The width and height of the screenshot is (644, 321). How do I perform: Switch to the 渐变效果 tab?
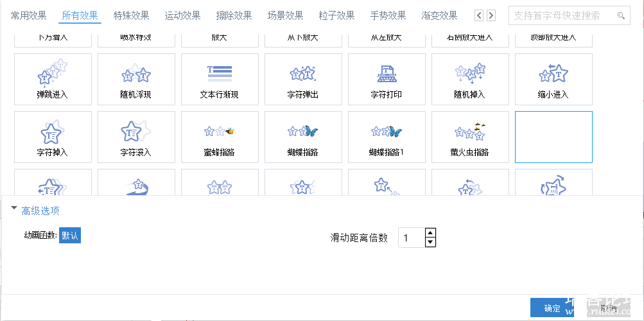[x=439, y=16]
